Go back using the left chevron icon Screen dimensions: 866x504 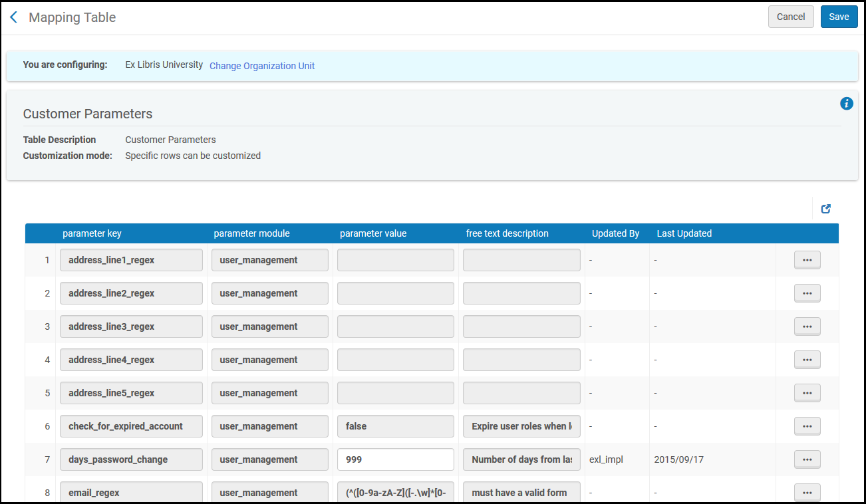coord(13,17)
